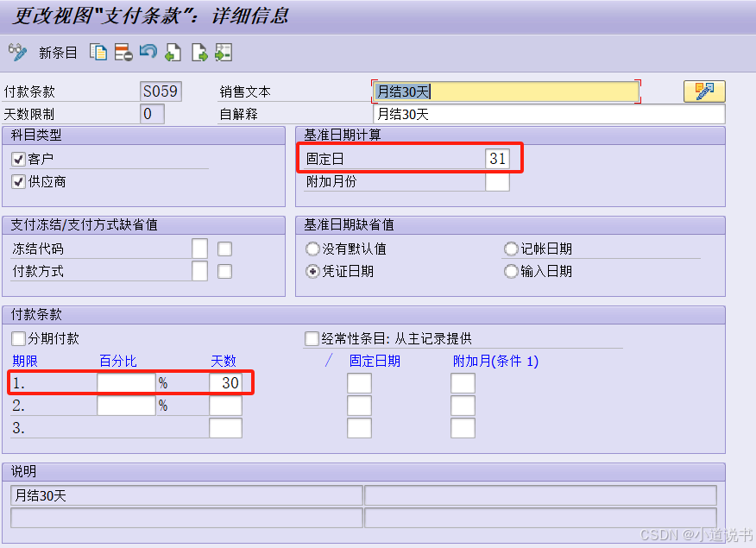Enable 经常性条目: 从主记录提供 checkbox
The height and width of the screenshot is (548, 756).
tap(312, 338)
